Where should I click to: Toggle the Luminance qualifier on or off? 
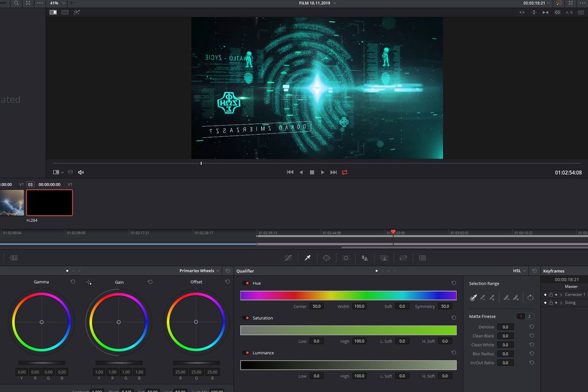247,353
